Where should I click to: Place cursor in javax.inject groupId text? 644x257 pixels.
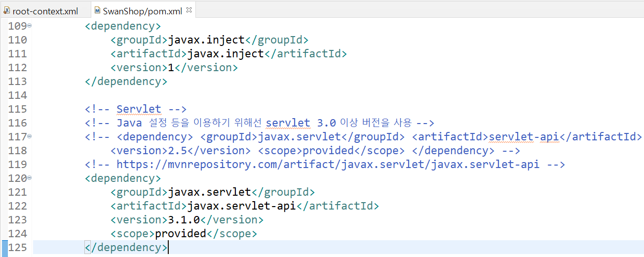click(x=207, y=40)
